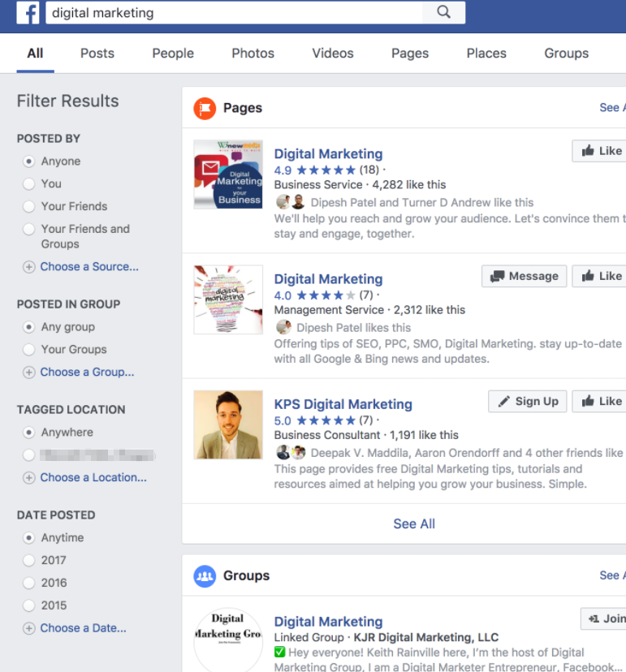Filter results to 2015

28,605
